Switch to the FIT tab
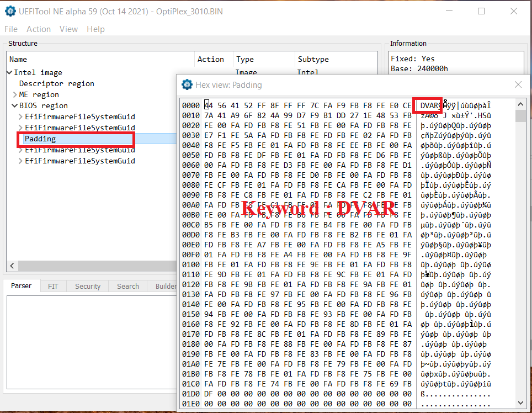This screenshot has width=532, height=413. 53,286
